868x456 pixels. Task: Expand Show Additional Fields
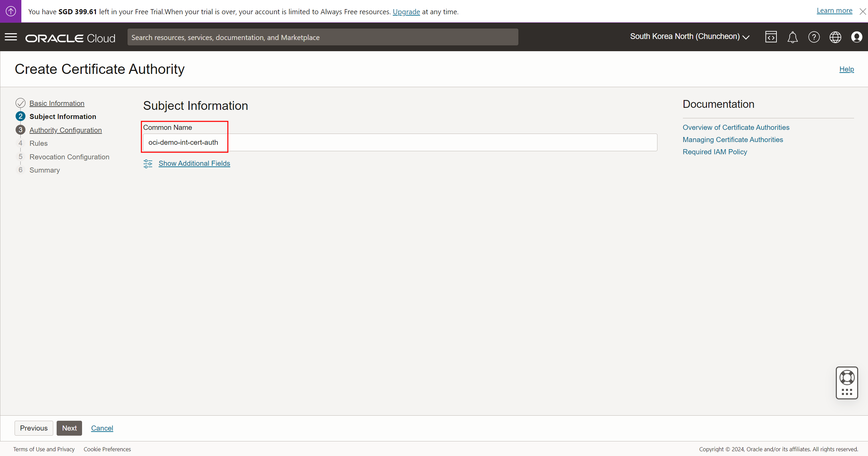coord(194,163)
